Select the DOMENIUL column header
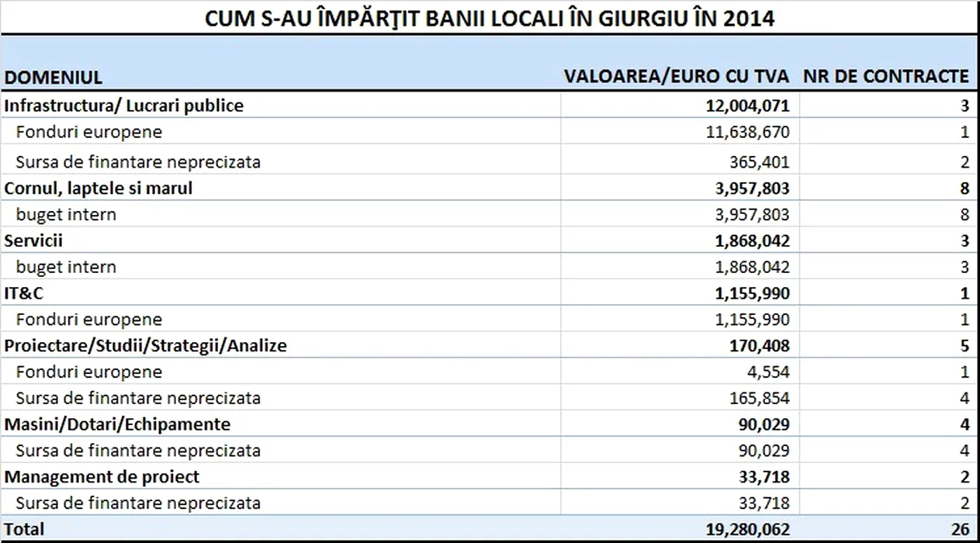The image size is (980, 543). pyautogui.click(x=54, y=77)
